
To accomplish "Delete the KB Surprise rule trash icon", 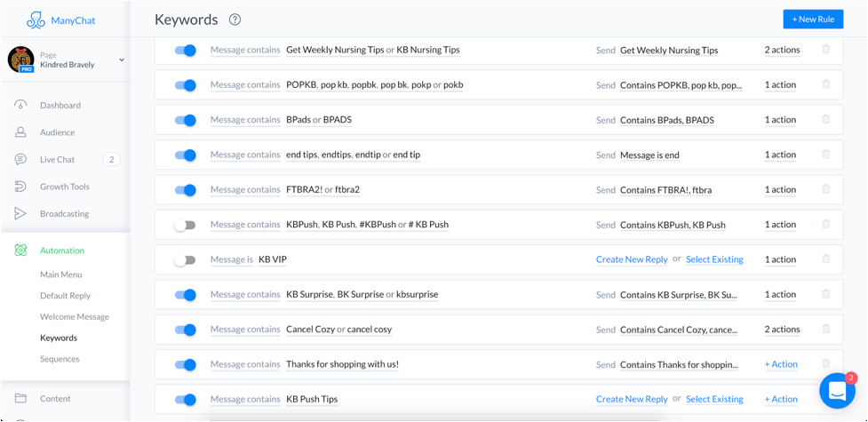I will click(826, 293).
